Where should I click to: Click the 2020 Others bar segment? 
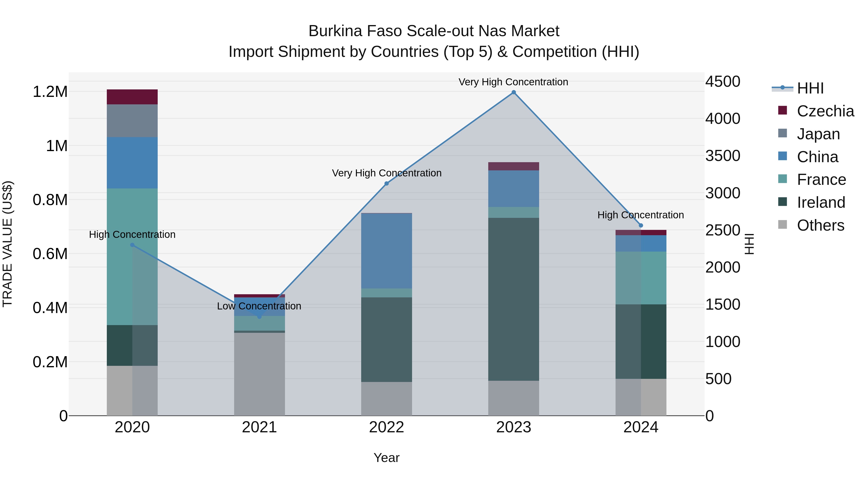pyautogui.click(x=132, y=391)
